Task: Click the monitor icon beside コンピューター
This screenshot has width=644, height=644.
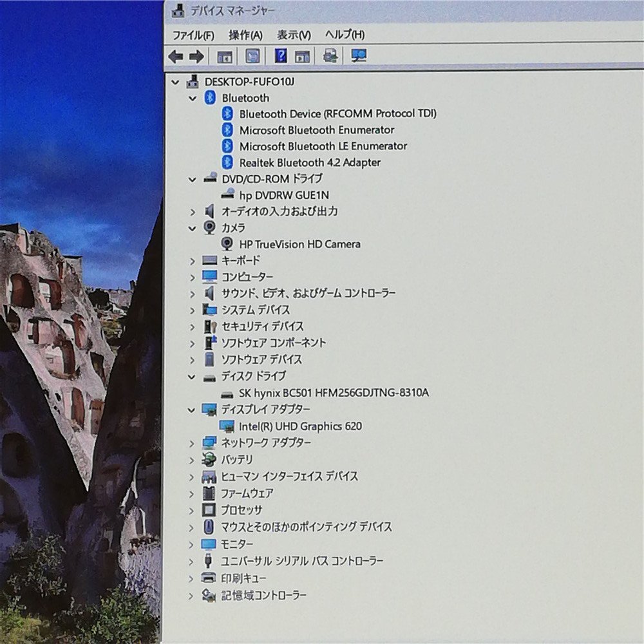Action: pyautogui.click(x=209, y=277)
